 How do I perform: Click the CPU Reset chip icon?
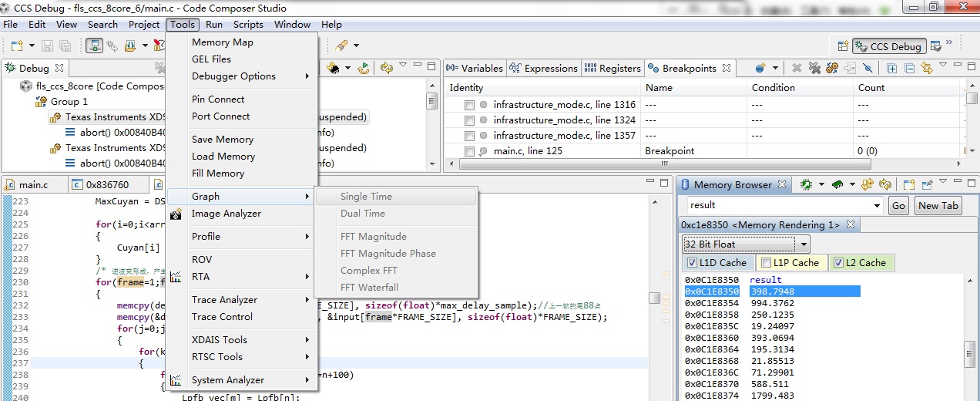coord(334,68)
